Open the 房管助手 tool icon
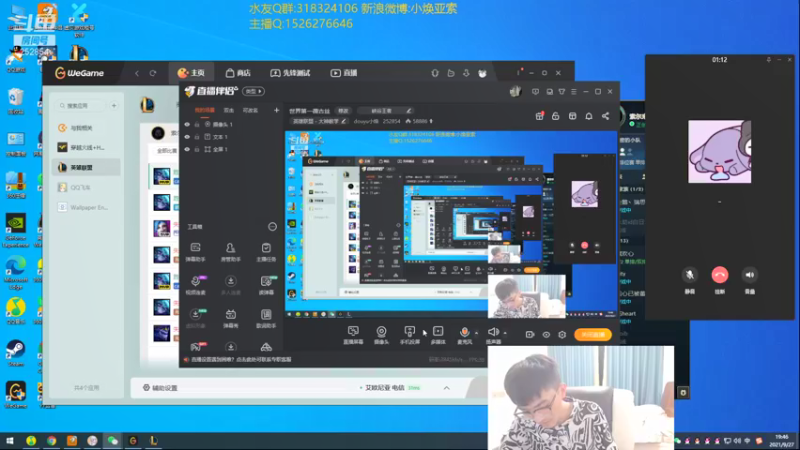 [x=231, y=252]
